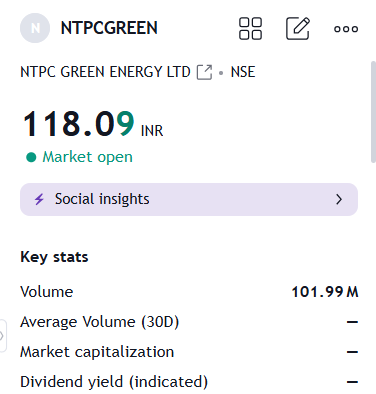Open the four-squares layout widget icon
Viewport: 376px width, 394px height.
[250, 28]
